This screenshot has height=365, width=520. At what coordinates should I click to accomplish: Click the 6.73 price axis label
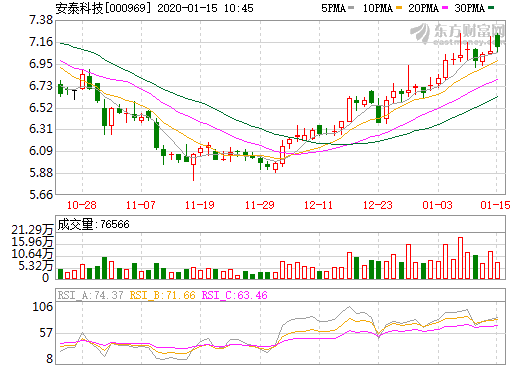click(x=41, y=86)
